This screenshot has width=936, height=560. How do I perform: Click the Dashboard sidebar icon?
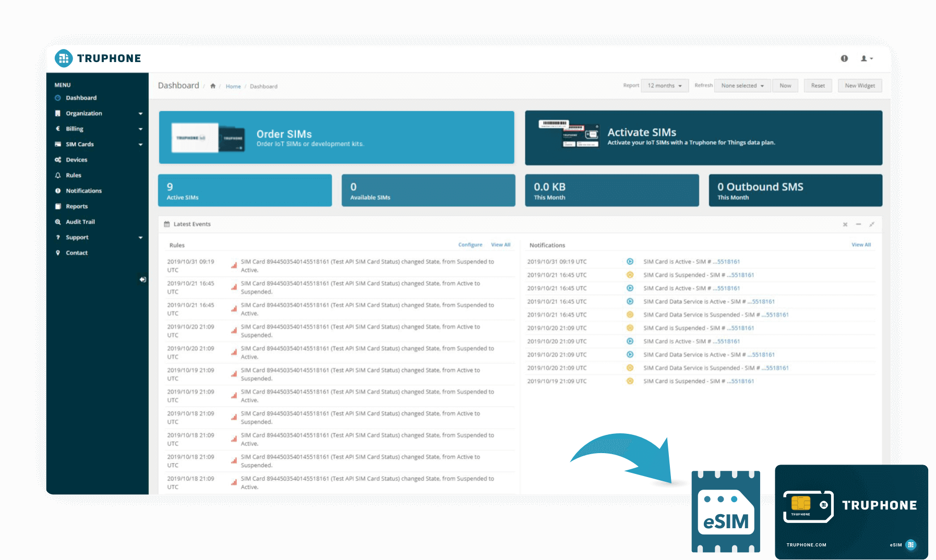(x=58, y=98)
